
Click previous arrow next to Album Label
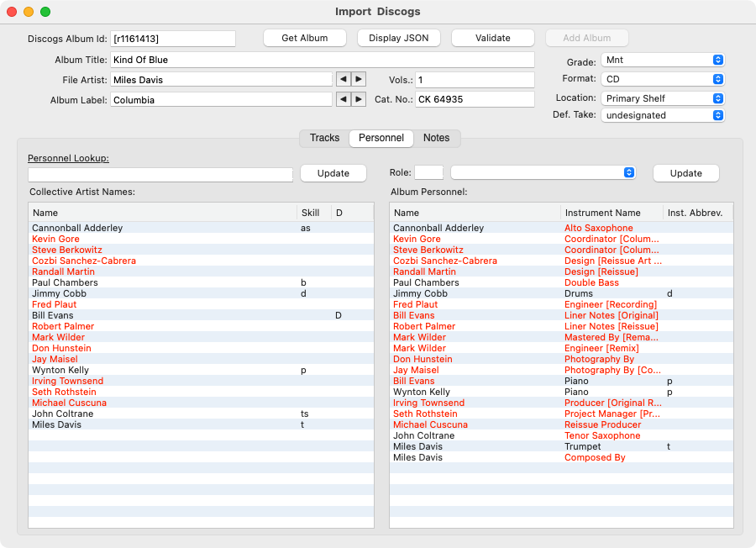(344, 99)
